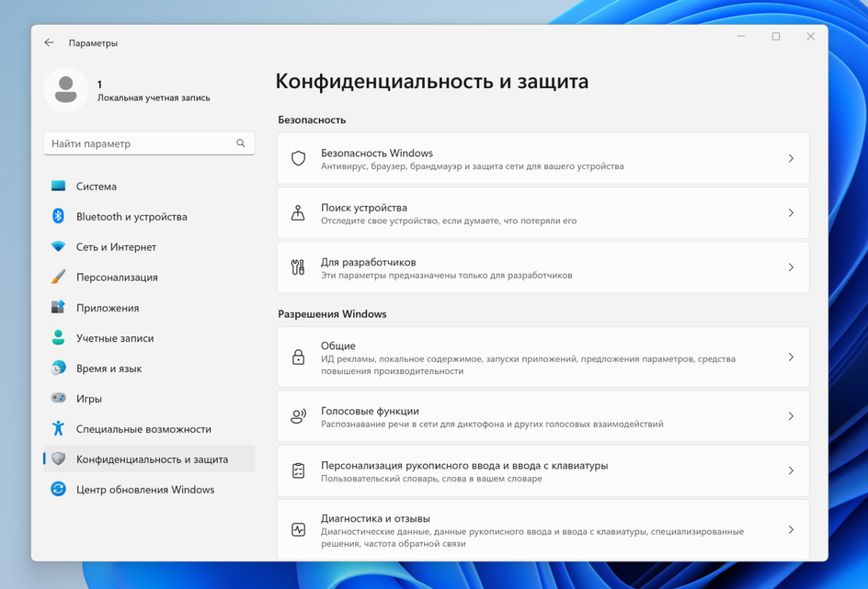
Task: Go to Специальные возможности
Action: tap(149, 429)
